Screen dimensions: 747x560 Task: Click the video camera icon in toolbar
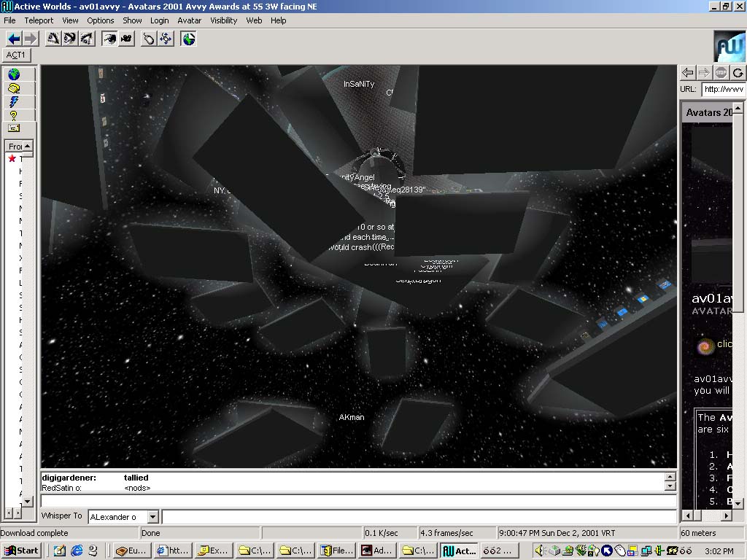coord(126,39)
